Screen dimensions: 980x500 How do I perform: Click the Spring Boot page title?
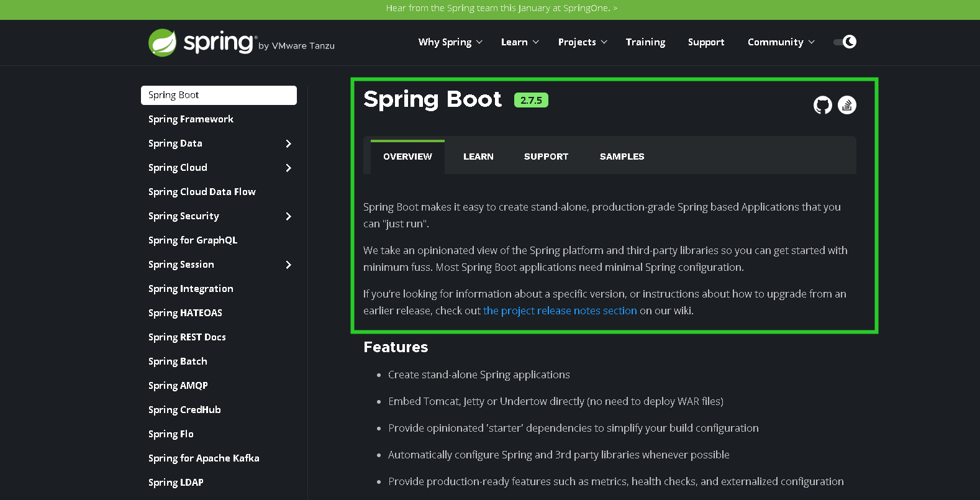click(x=432, y=99)
